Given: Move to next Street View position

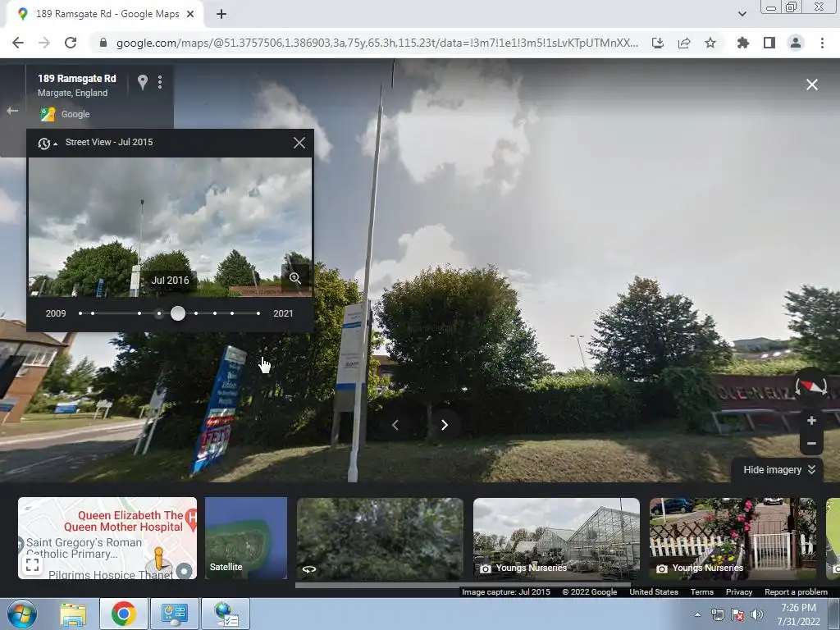Looking at the screenshot, I should pyautogui.click(x=444, y=425).
